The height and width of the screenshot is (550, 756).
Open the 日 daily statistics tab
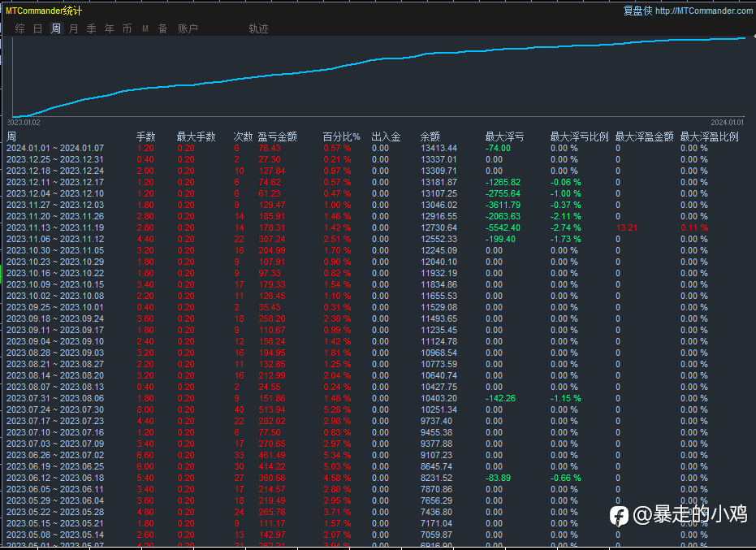37,28
